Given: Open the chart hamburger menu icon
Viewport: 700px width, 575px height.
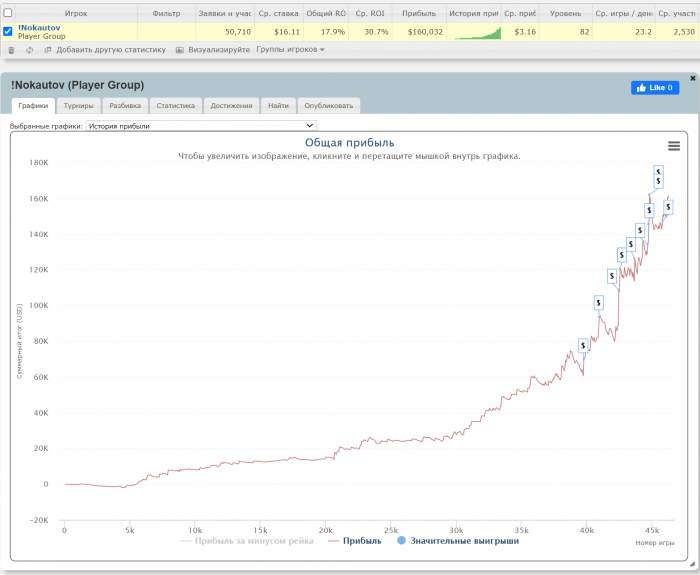Looking at the screenshot, I should [x=674, y=146].
